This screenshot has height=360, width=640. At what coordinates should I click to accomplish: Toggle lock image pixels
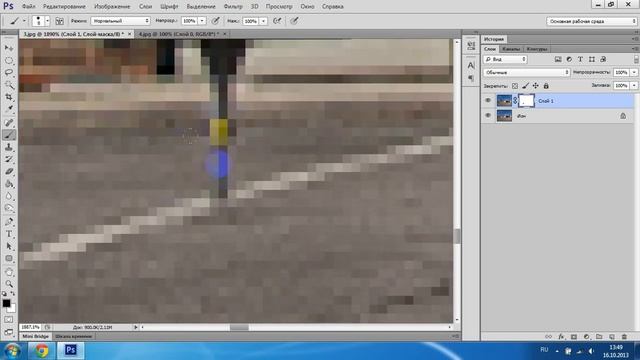(x=525, y=86)
